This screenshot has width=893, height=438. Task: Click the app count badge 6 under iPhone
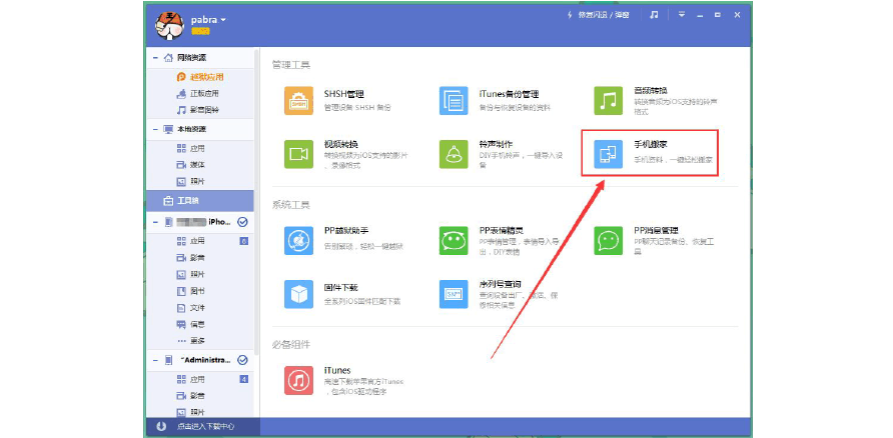[244, 241]
